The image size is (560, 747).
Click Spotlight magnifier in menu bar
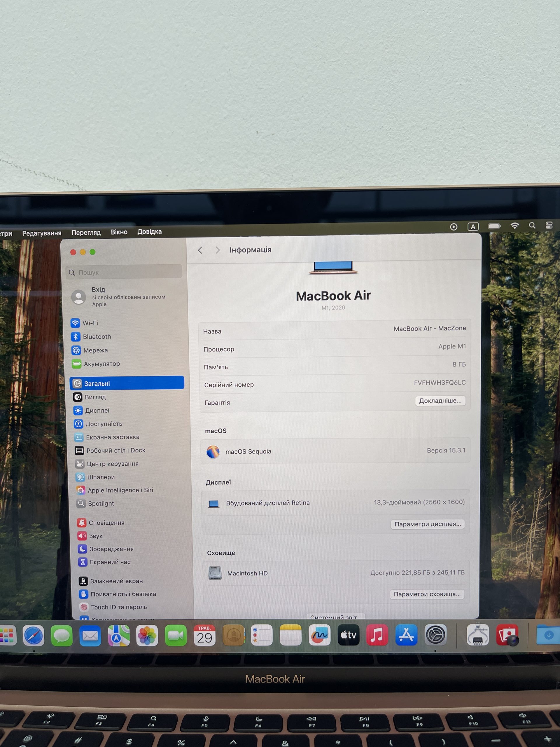[x=532, y=225]
